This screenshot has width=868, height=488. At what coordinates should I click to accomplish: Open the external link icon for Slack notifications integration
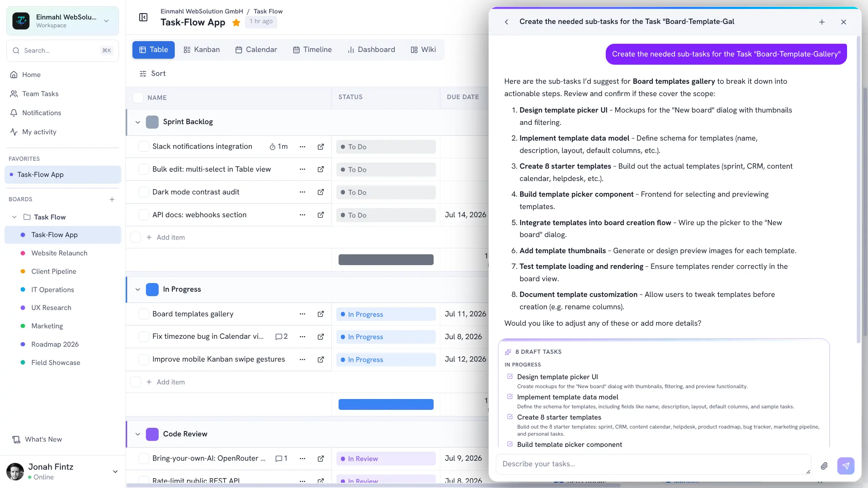(x=321, y=147)
